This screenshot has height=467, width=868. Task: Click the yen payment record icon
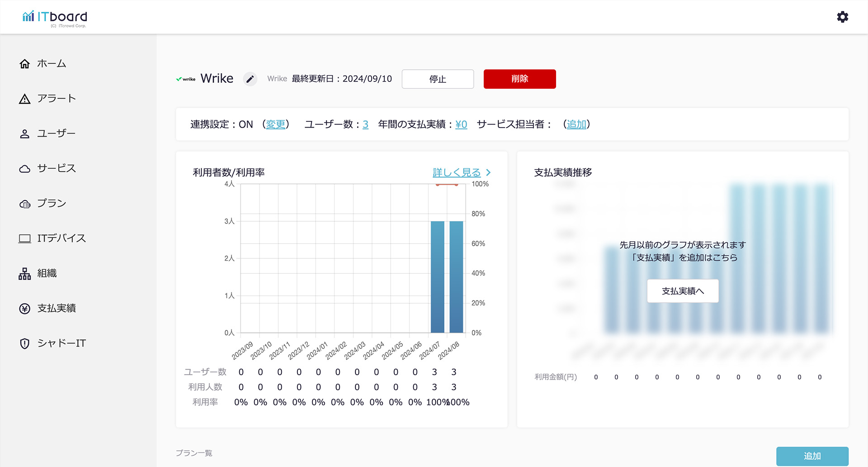tap(25, 309)
